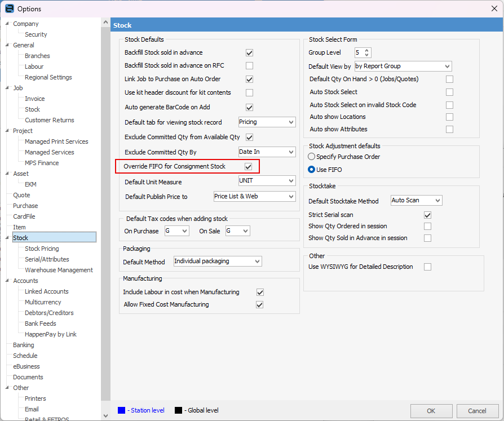Toggle Backfill Stock sold in advance checkbox
The width and height of the screenshot is (504, 421).
tap(249, 53)
